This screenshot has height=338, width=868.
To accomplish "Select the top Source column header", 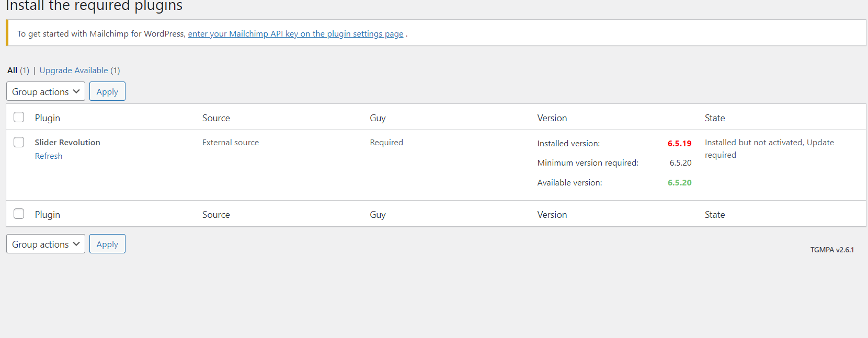I will pyautogui.click(x=216, y=118).
